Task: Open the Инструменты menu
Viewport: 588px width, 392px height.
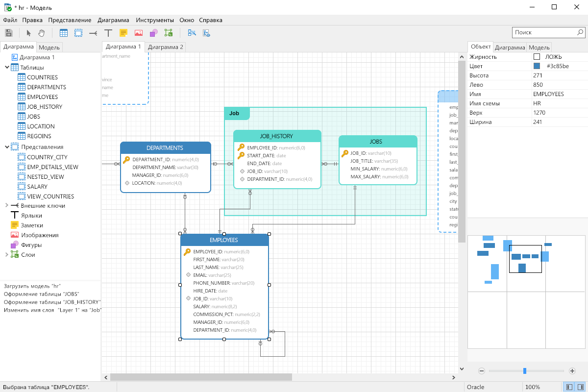Action: 155,20
